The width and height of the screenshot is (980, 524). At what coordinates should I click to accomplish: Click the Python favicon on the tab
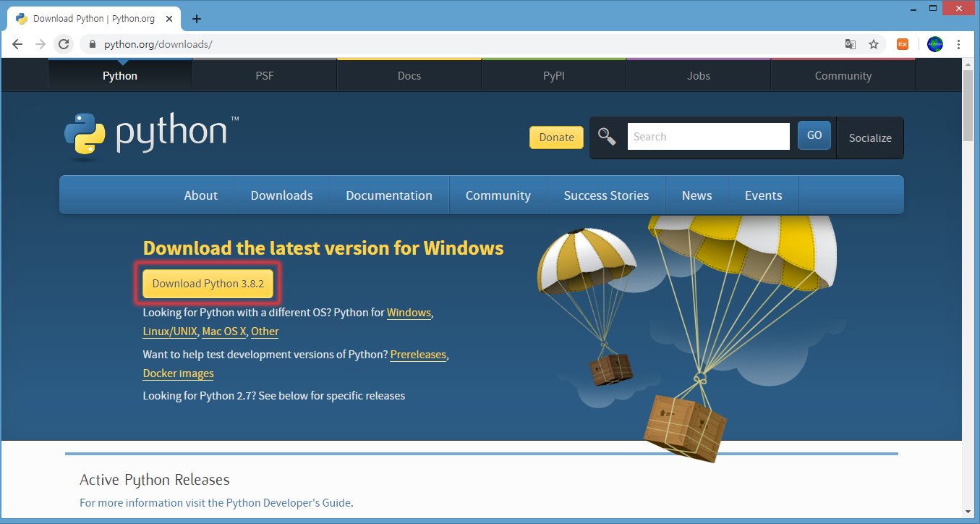pyautogui.click(x=22, y=19)
